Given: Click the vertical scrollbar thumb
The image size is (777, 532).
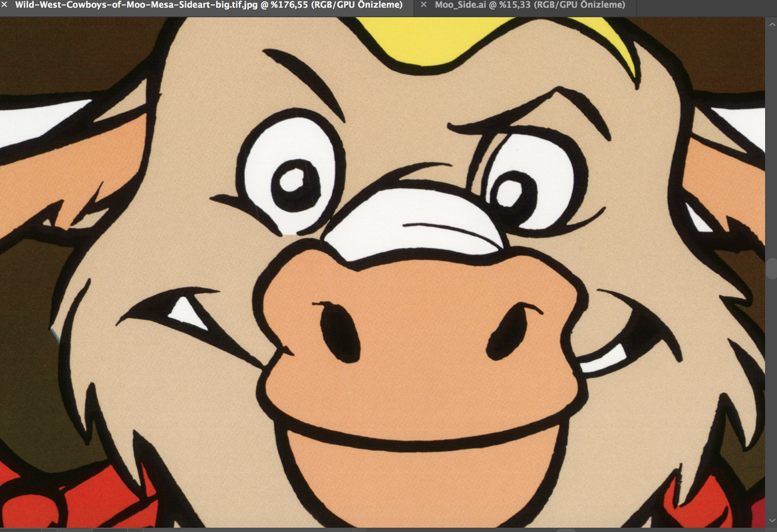Looking at the screenshot, I should 771,268.
